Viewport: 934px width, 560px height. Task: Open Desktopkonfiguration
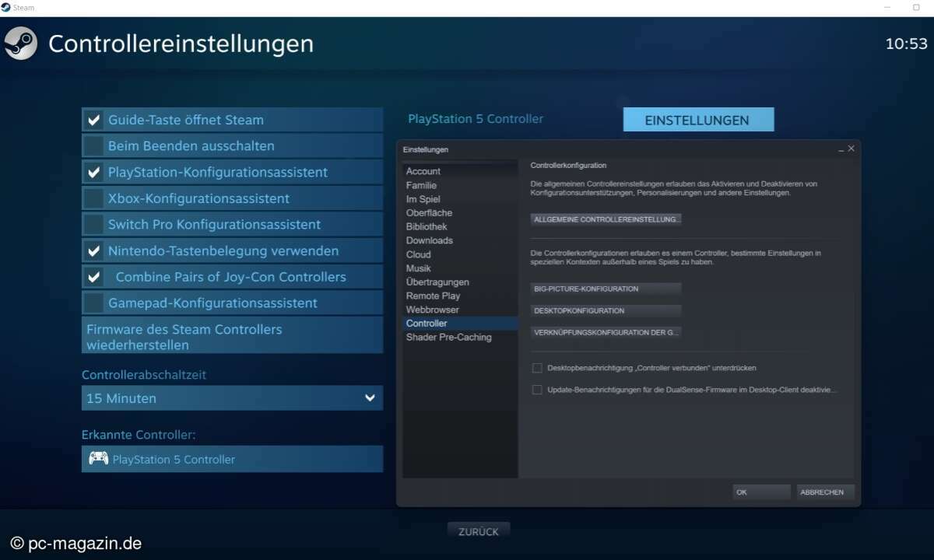606,310
